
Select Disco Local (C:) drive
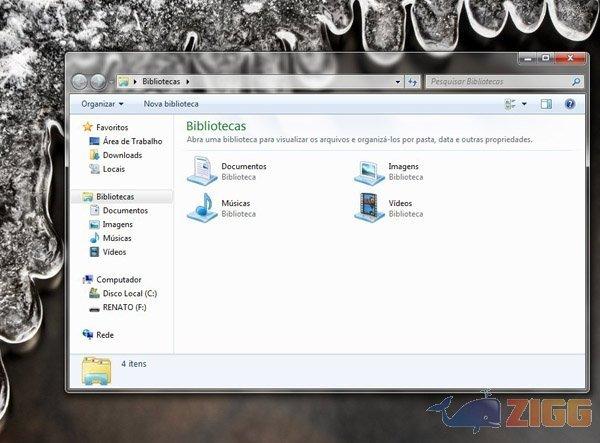[130, 293]
